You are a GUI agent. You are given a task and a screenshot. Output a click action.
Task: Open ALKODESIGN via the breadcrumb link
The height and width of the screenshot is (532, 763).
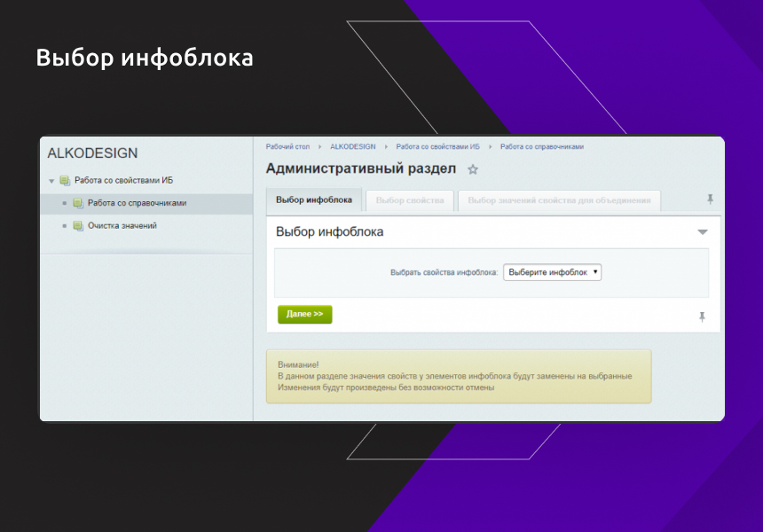354,146
